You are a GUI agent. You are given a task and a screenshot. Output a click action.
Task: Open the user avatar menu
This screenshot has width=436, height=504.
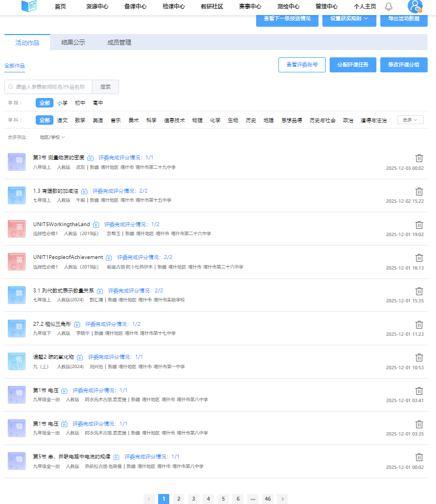click(x=415, y=6)
